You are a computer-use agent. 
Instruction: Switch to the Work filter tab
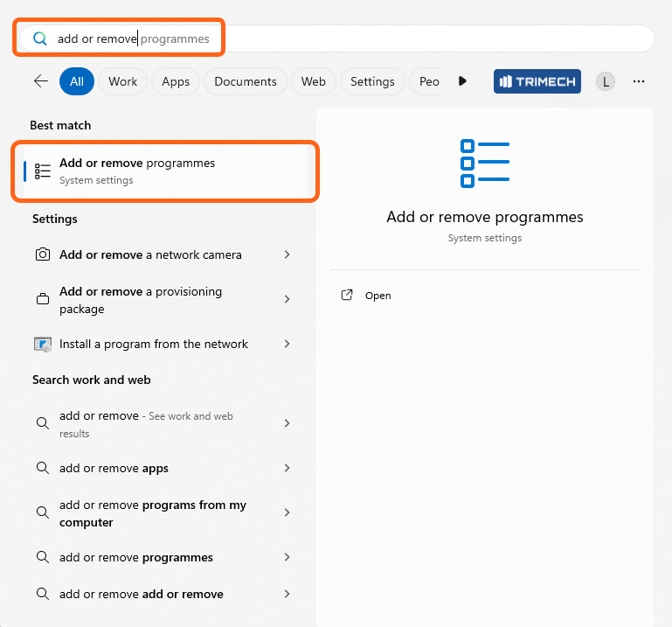pos(122,81)
